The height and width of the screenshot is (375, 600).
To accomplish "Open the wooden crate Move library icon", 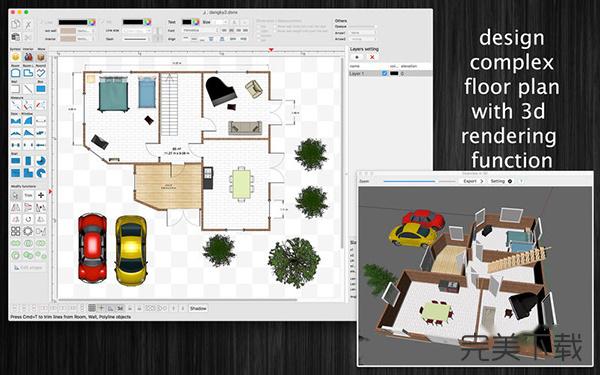I will point(41,57).
